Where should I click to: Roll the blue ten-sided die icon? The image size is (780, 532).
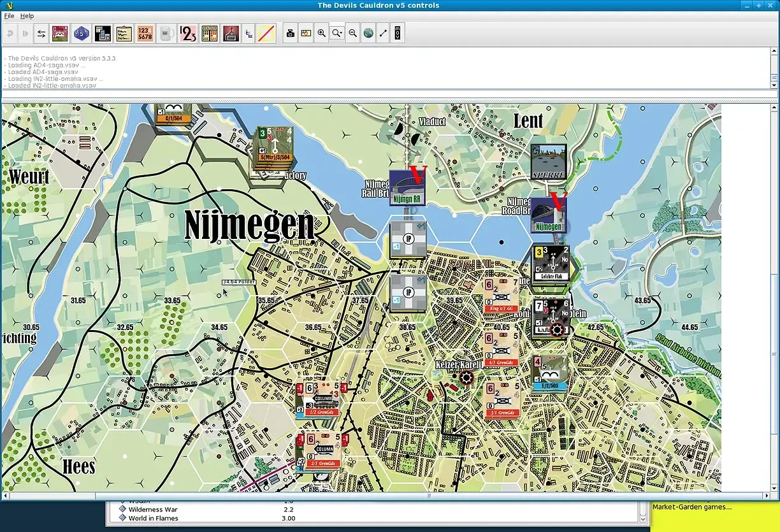(x=81, y=33)
